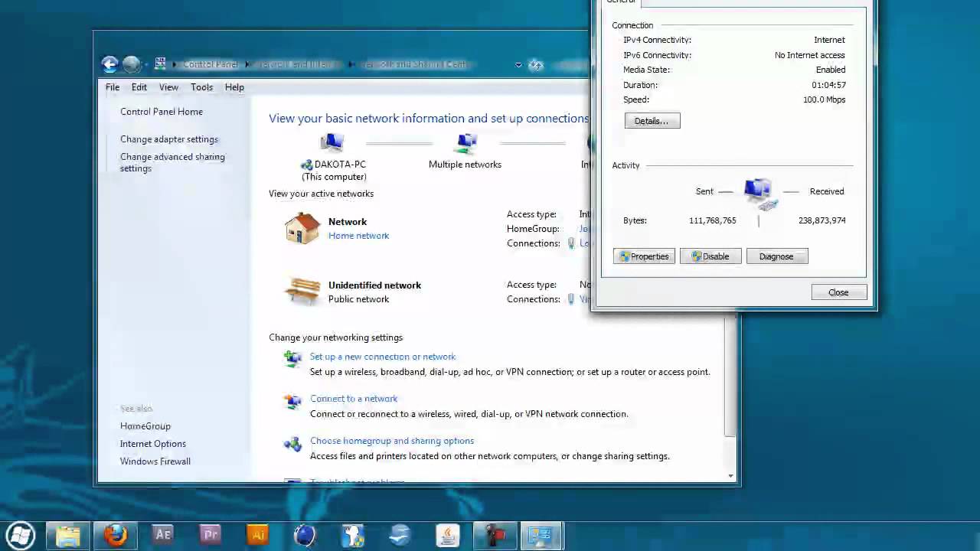Open Adobe After Effects from the taskbar
Image resolution: width=980 pixels, height=551 pixels.
click(x=163, y=536)
